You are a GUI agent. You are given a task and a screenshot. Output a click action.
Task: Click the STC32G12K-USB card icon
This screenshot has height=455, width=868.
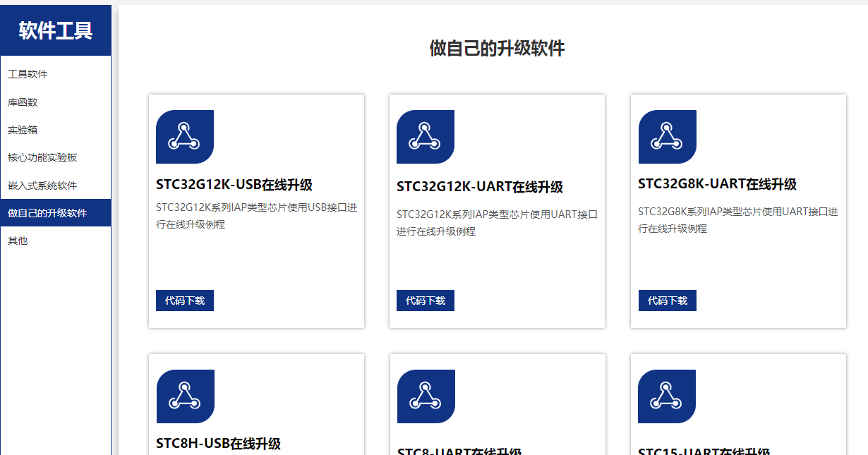(x=185, y=137)
